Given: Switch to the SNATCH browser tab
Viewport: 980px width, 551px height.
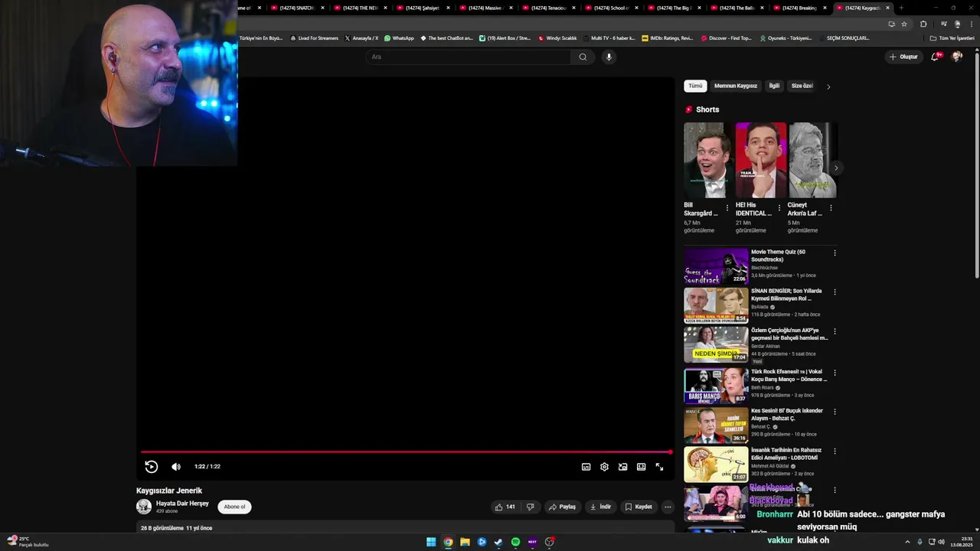Looking at the screenshot, I should (x=296, y=8).
